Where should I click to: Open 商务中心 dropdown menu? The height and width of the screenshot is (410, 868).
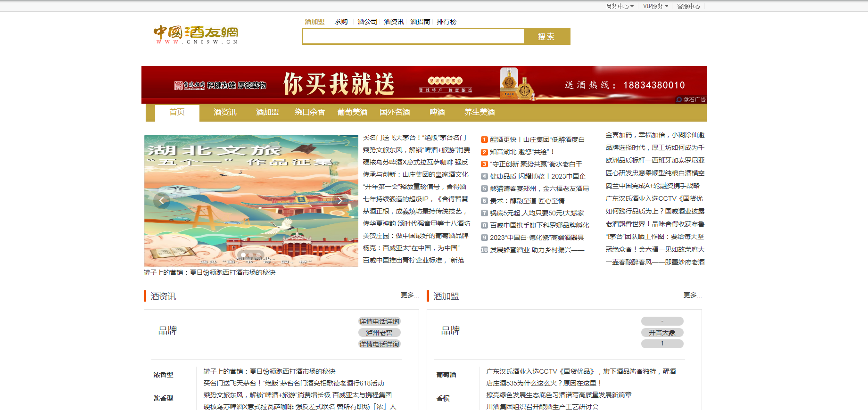620,6
